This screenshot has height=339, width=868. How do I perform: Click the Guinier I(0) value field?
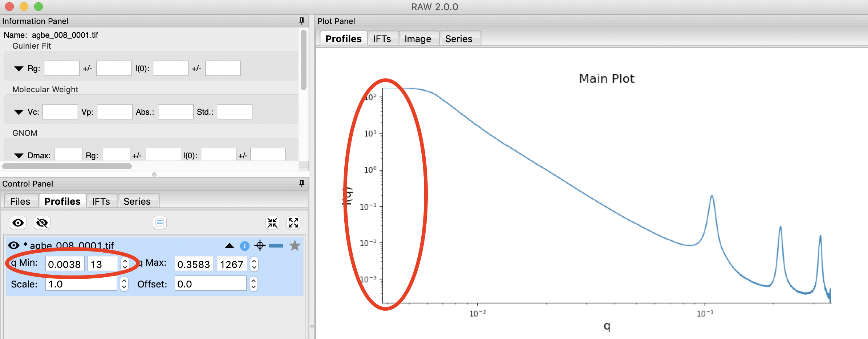click(x=171, y=68)
